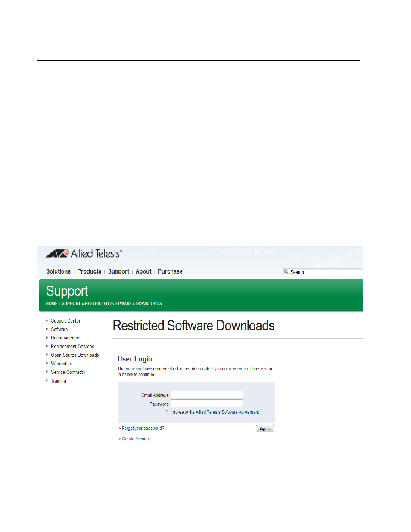Screen dimensions: 411x532
Task: Open the Products menu
Action: [x=89, y=271]
